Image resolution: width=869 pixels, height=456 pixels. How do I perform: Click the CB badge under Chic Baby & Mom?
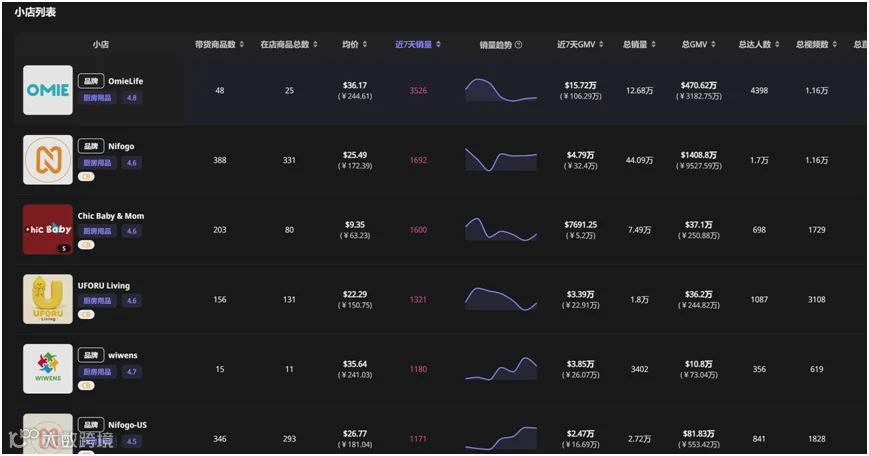click(x=86, y=244)
